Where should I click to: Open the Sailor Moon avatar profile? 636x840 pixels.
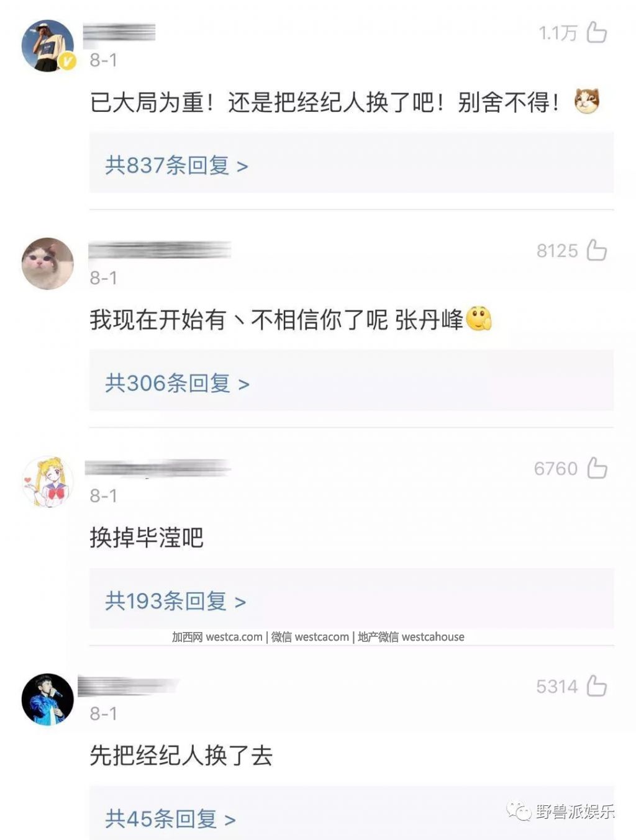pyautogui.click(x=48, y=482)
